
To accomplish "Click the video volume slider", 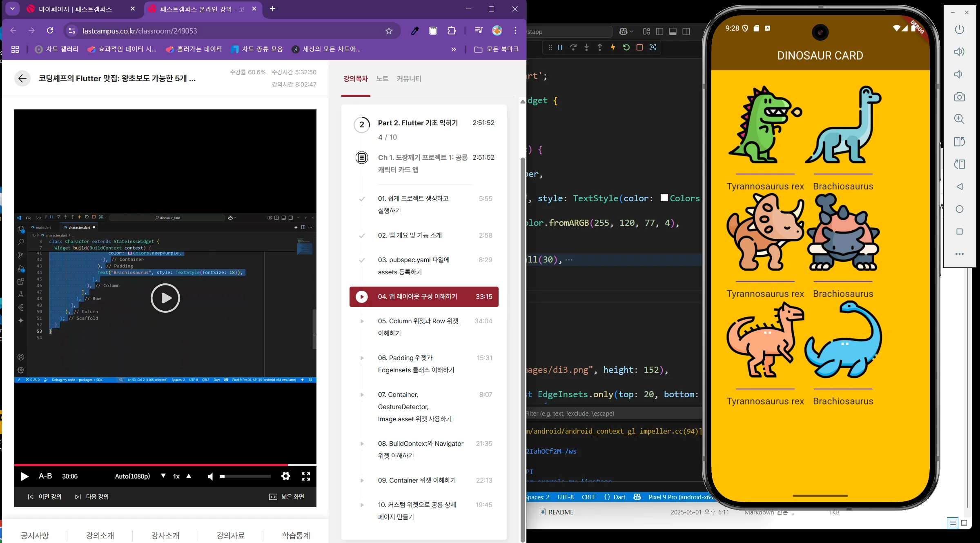I will point(245,476).
